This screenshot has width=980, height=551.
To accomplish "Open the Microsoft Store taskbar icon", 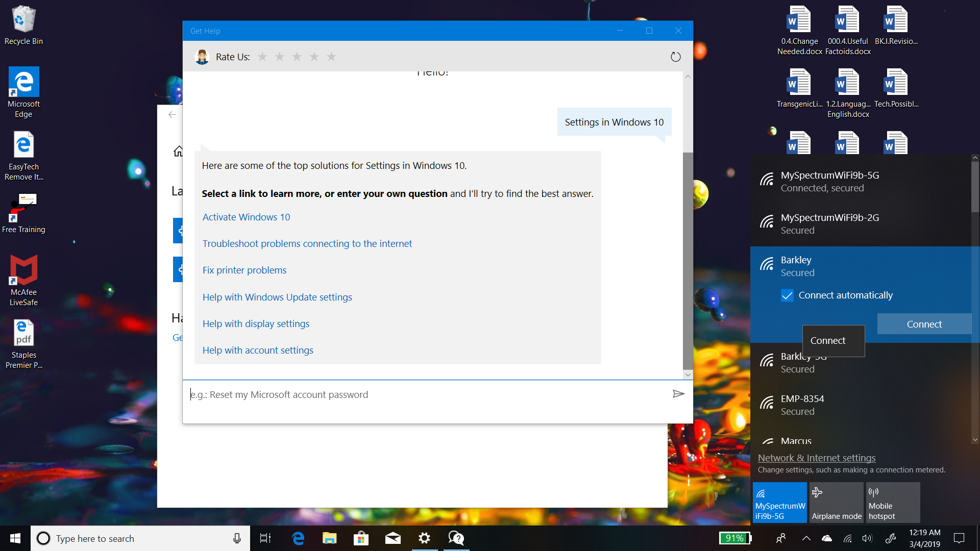I will click(x=361, y=538).
